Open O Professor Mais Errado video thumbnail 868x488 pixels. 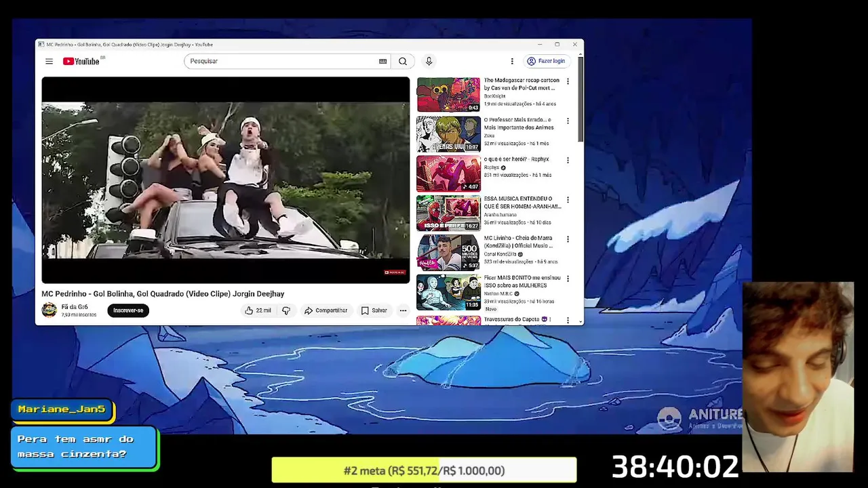coord(448,134)
